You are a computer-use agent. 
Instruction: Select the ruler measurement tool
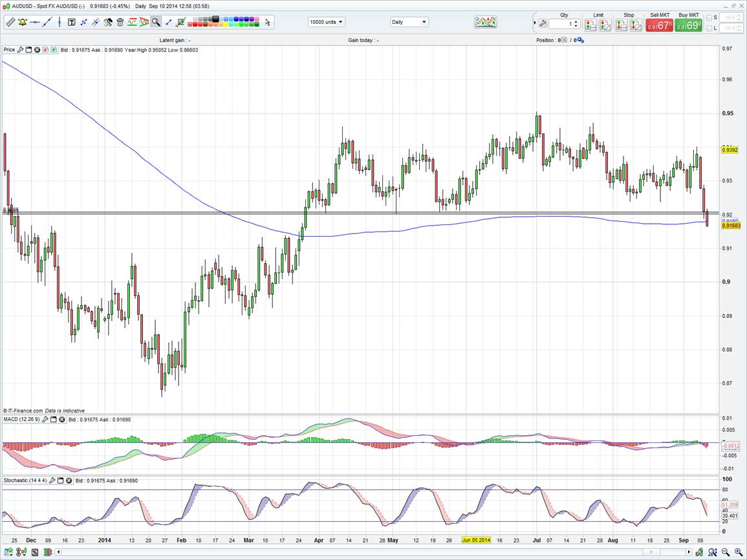(x=10, y=22)
